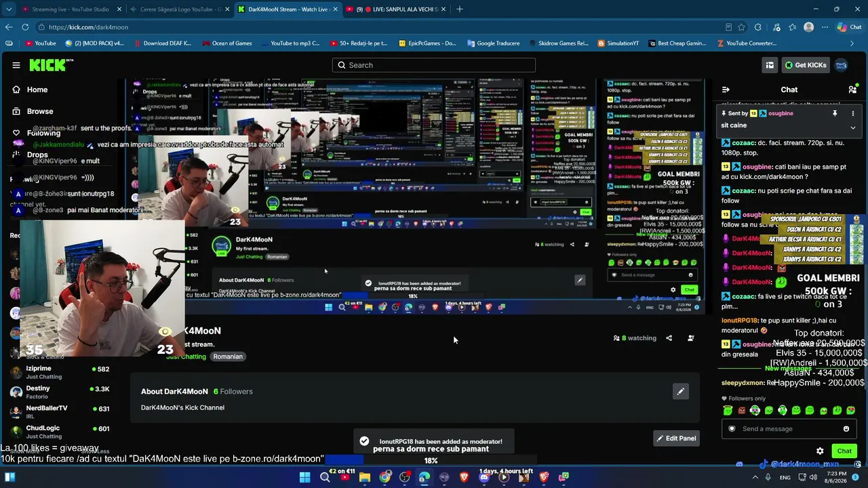Select the Romanian language tag
This screenshot has height=488, width=868.
pyautogui.click(x=228, y=357)
